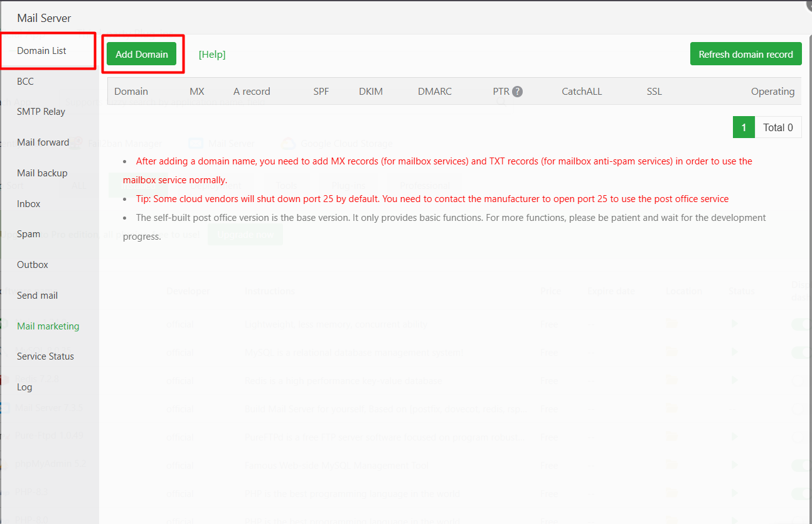Click the SSL column header
812x524 pixels.
click(x=654, y=91)
